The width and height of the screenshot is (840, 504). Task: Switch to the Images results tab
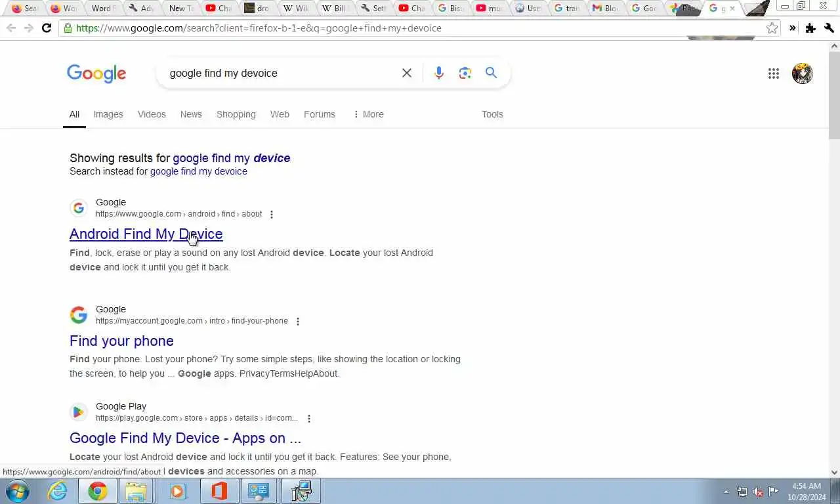pyautogui.click(x=108, y=114)
